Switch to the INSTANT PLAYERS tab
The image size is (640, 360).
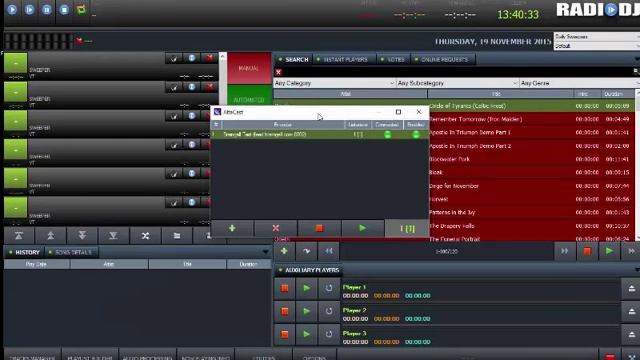[343, 60]
